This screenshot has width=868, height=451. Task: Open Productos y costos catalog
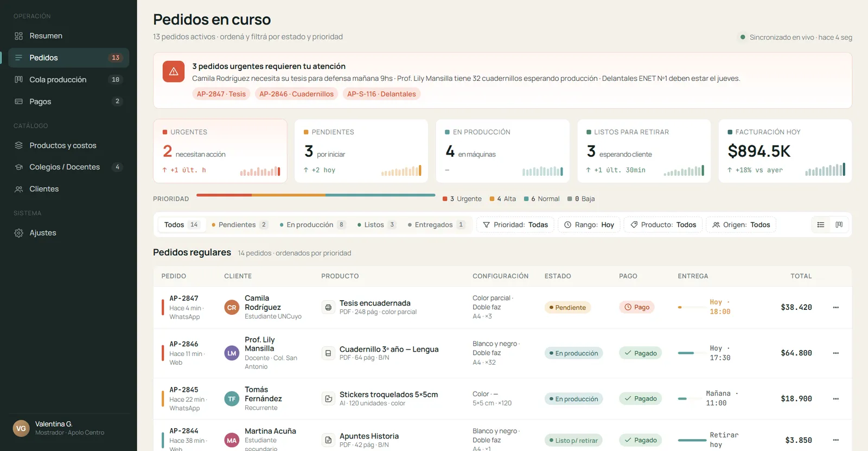pyautogui.click(x=68, y=145)
